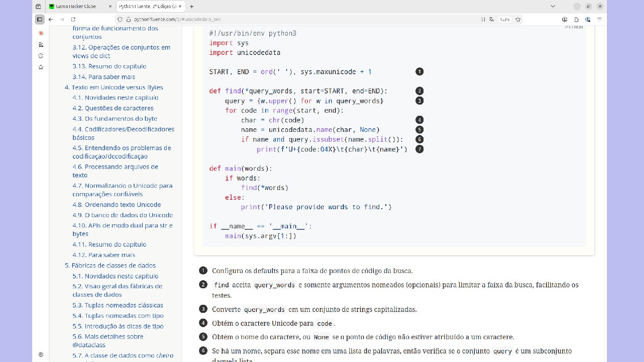The width and height of the screenshot is (644, 362).
Task: Go forward to the next page
Action: click(62, 19)
